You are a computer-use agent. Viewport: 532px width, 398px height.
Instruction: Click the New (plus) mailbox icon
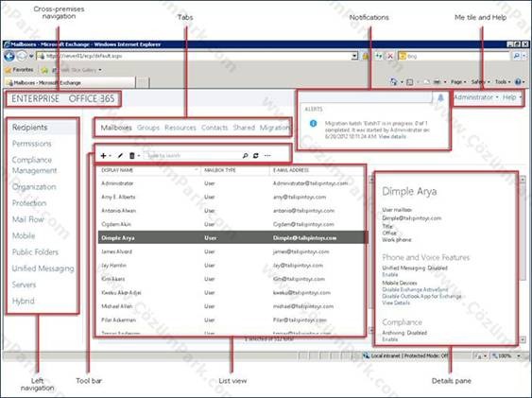pyautogui.click(x=104, y=155)
